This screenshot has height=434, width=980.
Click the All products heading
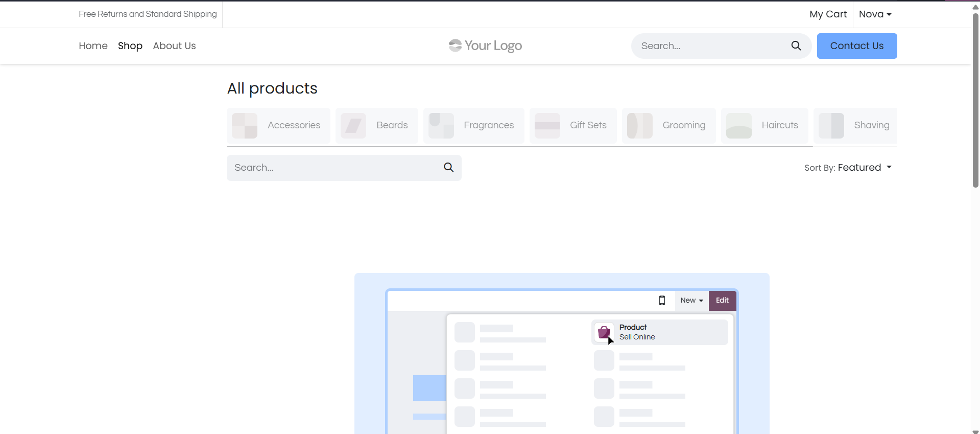coord(272,88)
